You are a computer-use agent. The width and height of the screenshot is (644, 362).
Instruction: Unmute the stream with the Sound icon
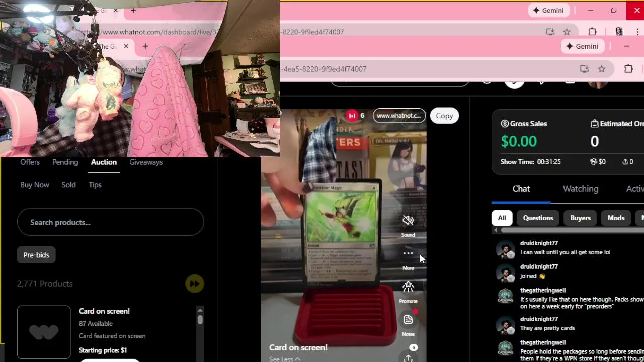pyautogui.click(x=408, y=220)
